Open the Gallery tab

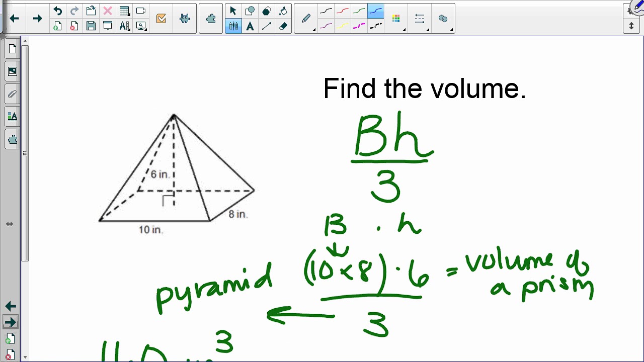(13, 71)
